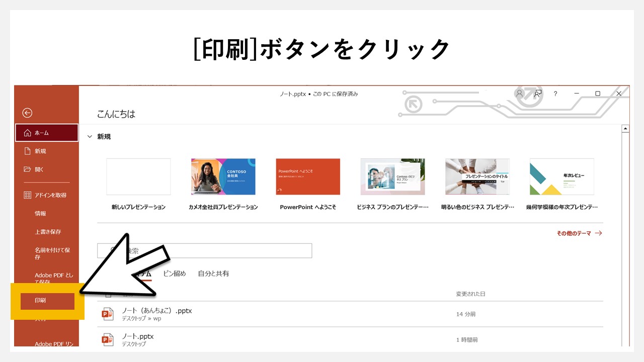Click the sharing icon next to the profile
Viewport: 644px width, 362px height.
[x=537, y=94]
